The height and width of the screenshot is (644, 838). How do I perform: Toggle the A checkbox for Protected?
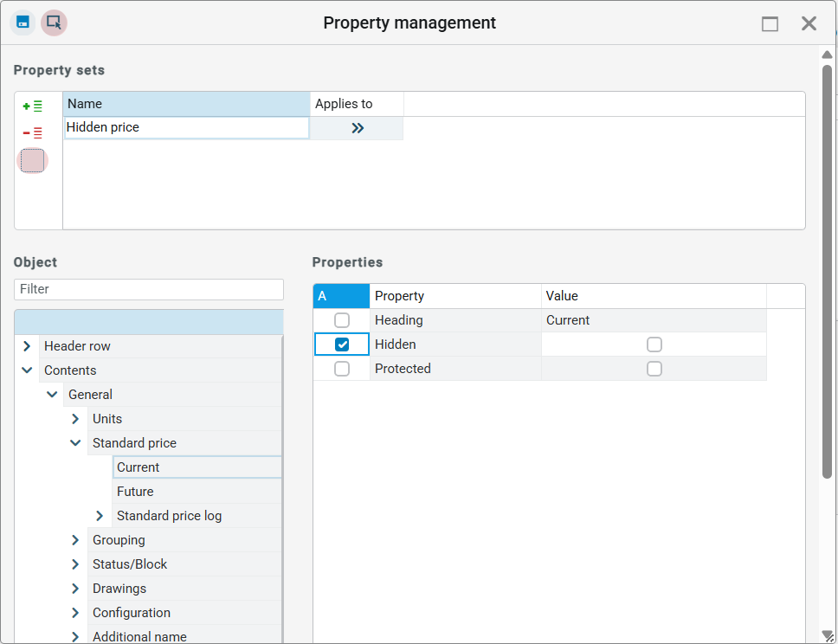pos(341,369)
